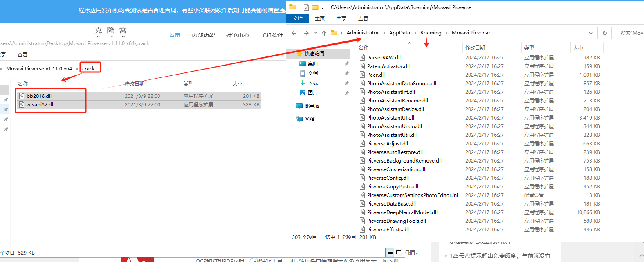The image size is (644, 262).
Task: Click the New Folder quick access icon
Action: 315,7
